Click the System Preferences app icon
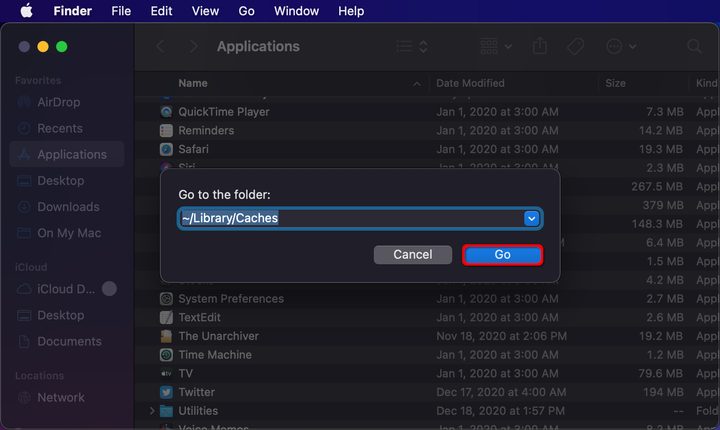Image resolution: width=720 pixels, height=430 pixels. (x=166, y=299)
